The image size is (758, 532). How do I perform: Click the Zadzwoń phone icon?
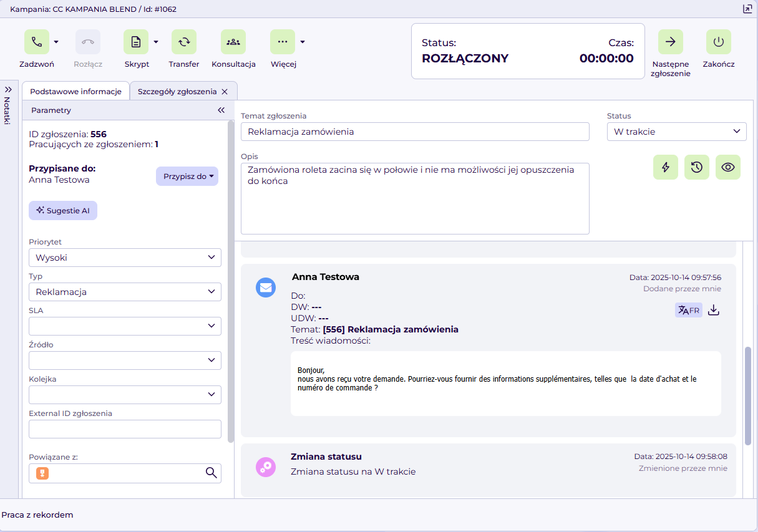pyautogui.click(x=37, y=42)
